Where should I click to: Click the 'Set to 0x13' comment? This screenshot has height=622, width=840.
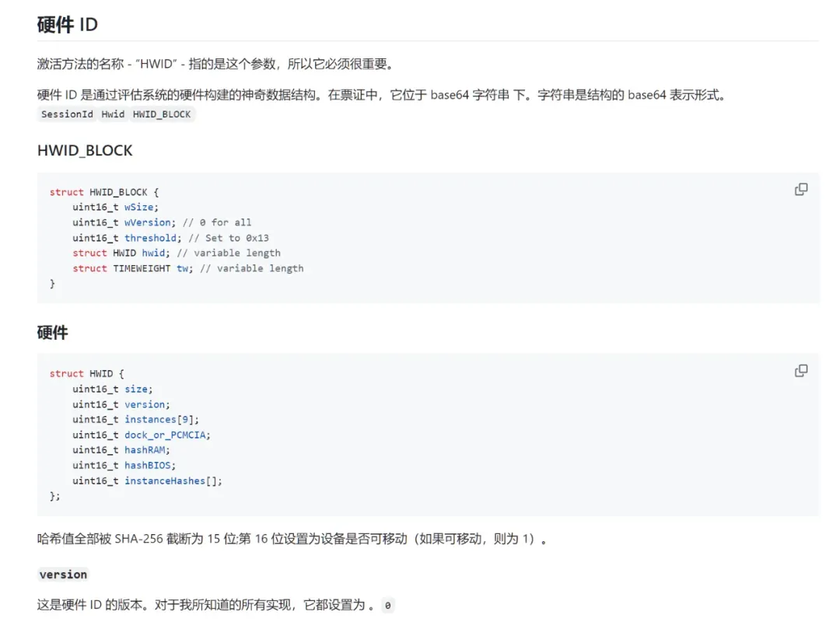229,238
